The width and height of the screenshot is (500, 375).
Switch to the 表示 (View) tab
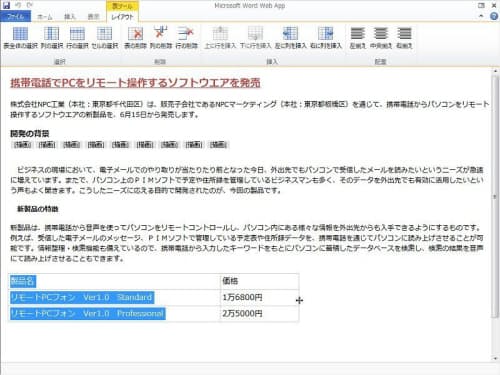coord(93,17)
